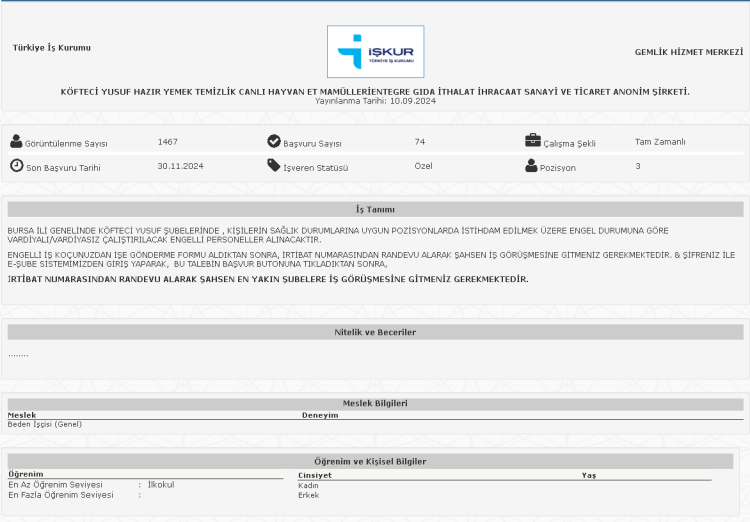Click the Başvuru Sayısı checkmark icon
750x522 pixels.
pos(274,142)
